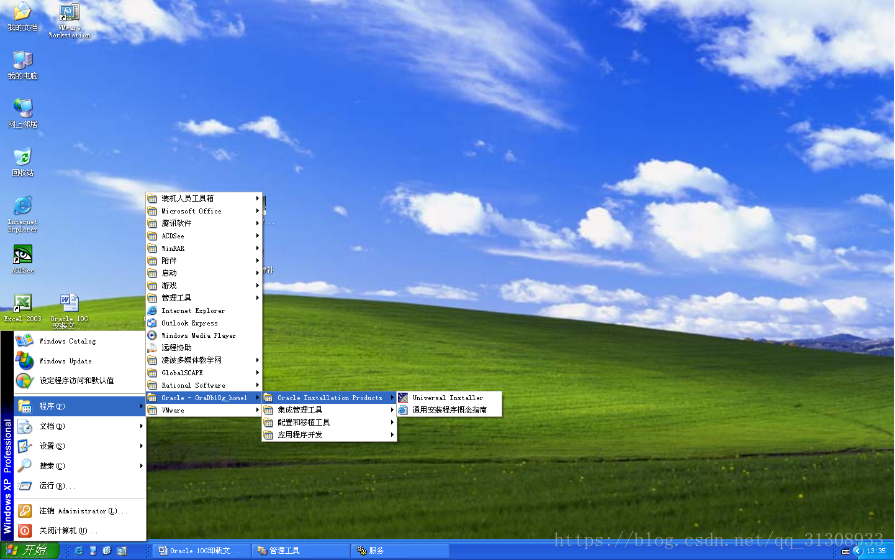
Task: Expand Search (搜索) submenu
Action: pos(79,466)
